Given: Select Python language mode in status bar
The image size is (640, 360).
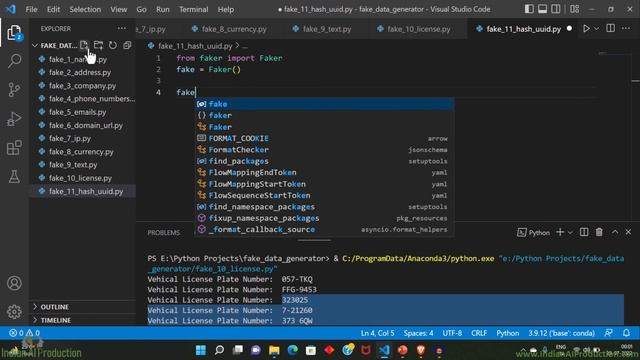Looking at the screenshot, I should click(x=507, y=333).
